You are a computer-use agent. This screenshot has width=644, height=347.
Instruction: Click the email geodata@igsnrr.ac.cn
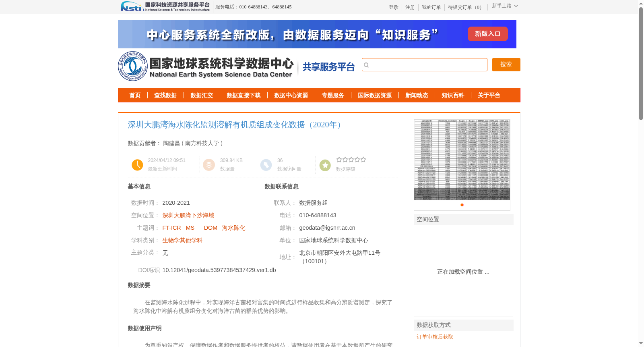[327, 228]
